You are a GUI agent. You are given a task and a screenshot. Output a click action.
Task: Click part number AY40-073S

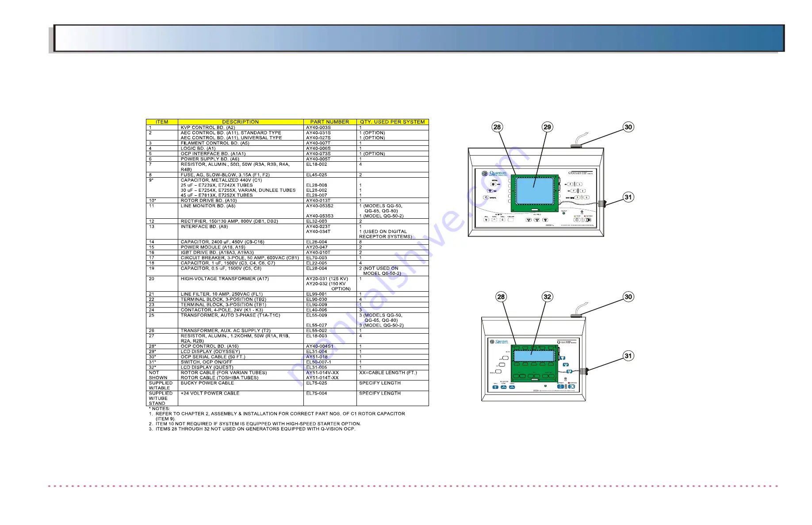[x=318, y=154]
